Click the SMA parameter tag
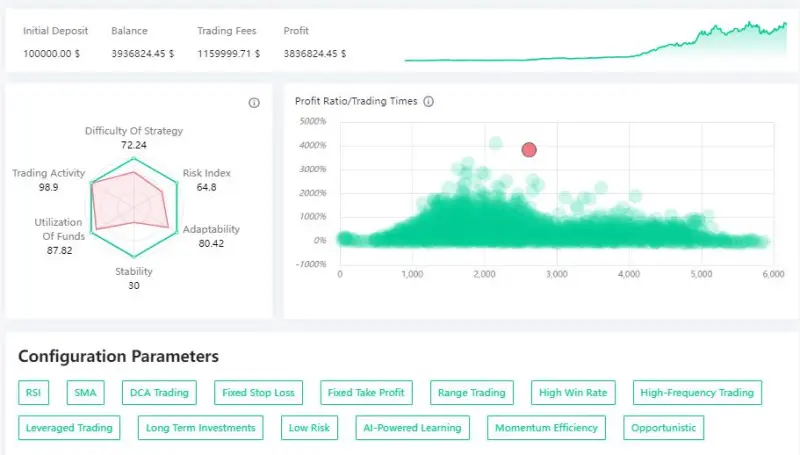This screenshot has height=455, width=800. (x=87, y=393)
